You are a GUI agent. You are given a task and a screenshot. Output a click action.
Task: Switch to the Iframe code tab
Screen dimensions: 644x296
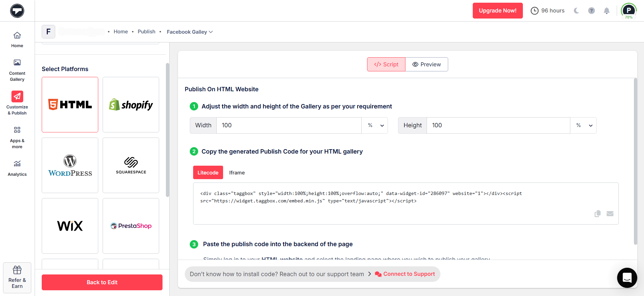237,172
